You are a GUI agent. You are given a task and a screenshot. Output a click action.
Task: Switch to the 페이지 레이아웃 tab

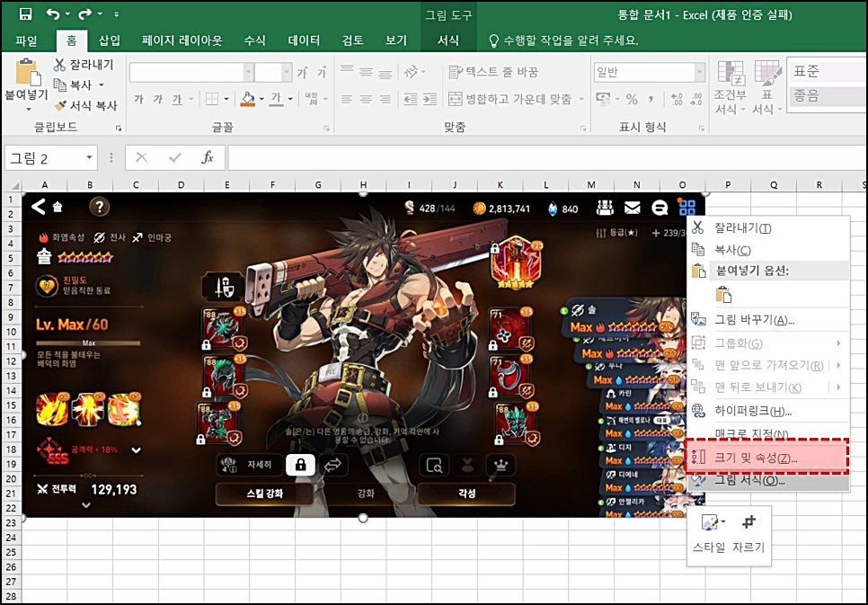click(x=182, y=40)
